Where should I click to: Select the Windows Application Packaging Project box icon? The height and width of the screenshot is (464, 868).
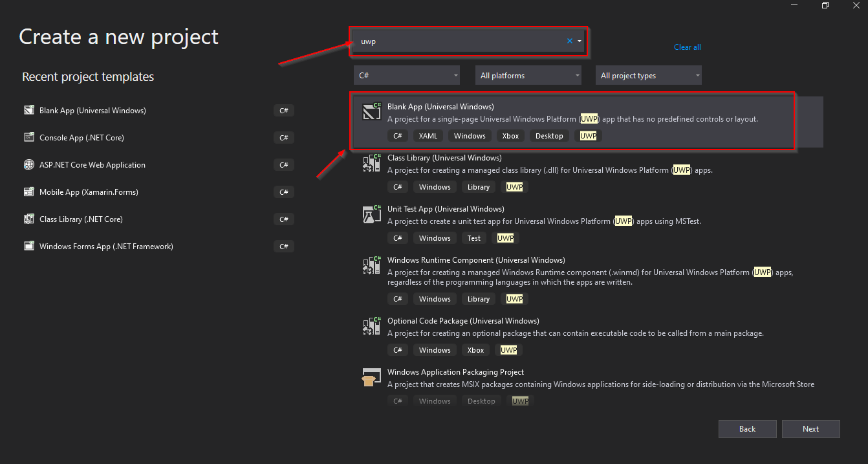point(371,377)
